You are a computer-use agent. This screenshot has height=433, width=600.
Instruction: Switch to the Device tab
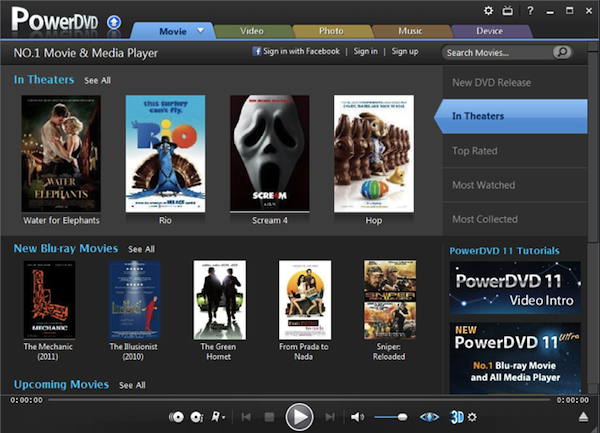(x=490, y=31)
